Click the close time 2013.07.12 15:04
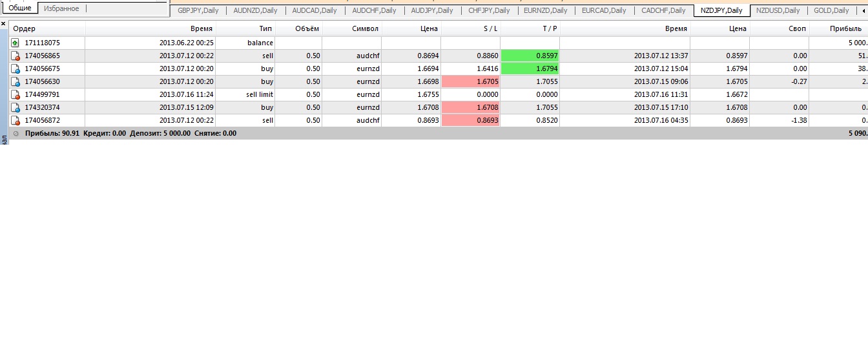868x358 pixels. (661, 68)
